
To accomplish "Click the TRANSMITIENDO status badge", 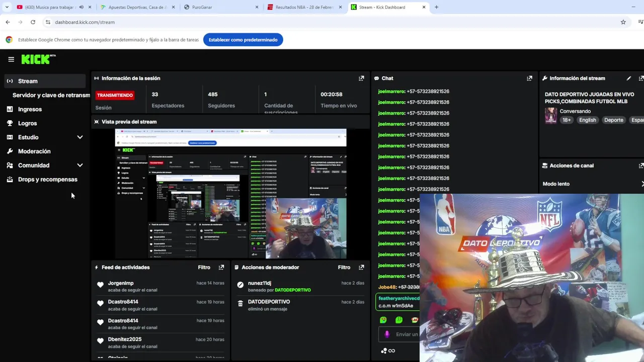I will tap(115, 95).
